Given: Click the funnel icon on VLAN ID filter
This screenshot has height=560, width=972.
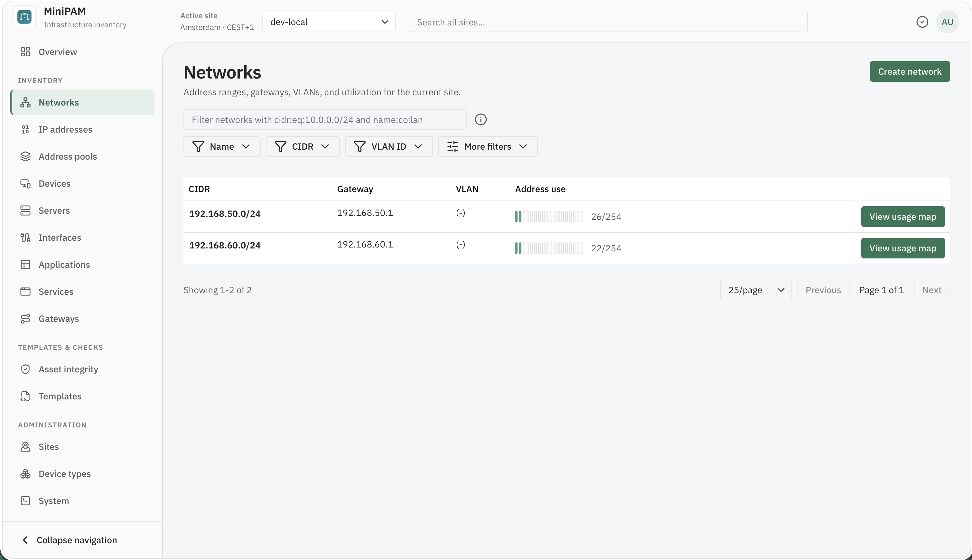Looking at the screenshot, I should (x=360, y=146).
